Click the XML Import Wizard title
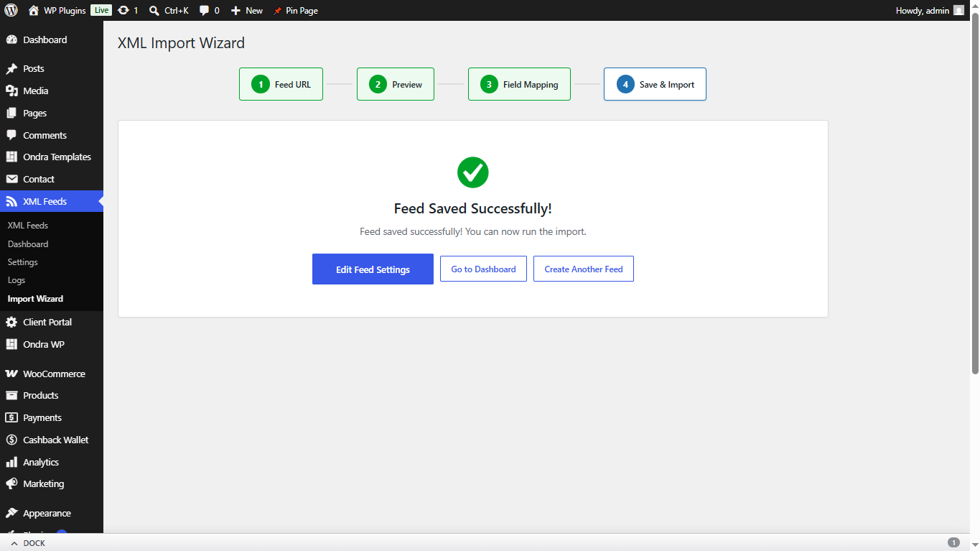980x551 pixels. pos(181,43)
